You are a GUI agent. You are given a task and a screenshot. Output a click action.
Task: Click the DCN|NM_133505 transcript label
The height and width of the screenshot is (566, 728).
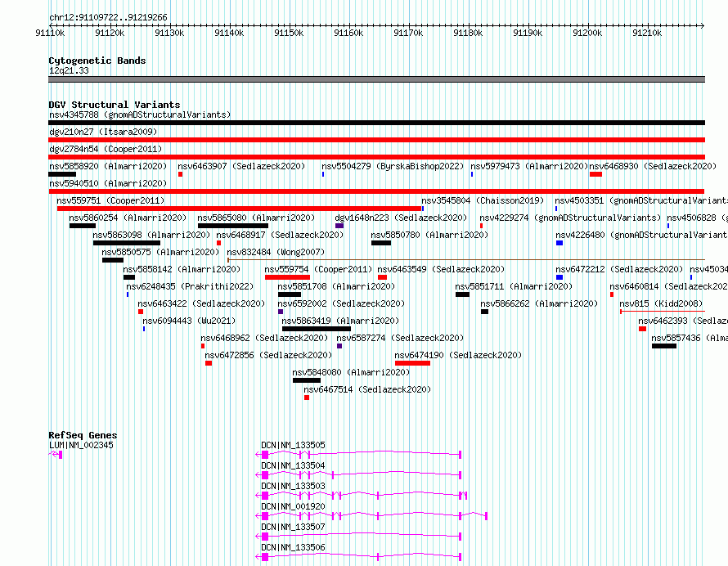point(293,445)
